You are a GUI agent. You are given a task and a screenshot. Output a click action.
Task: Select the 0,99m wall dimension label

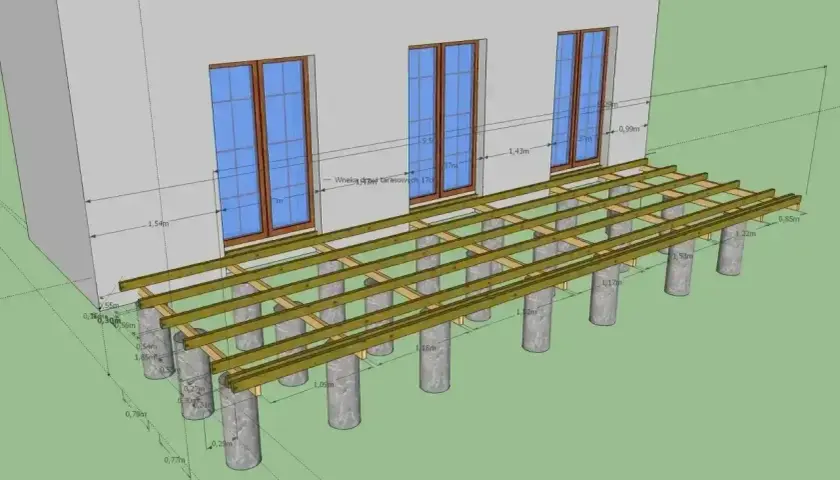pos(629,129)
